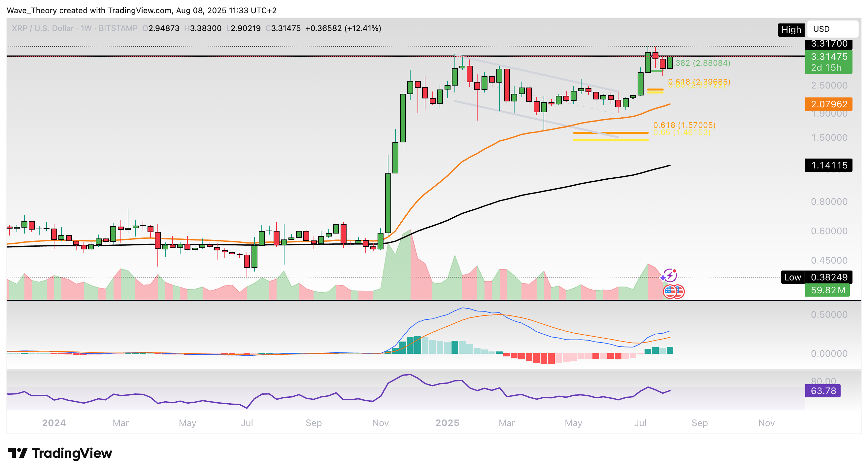The image size is (868, 473).
Task: Open the USD currency dropdown
Action: coord(832,29)
